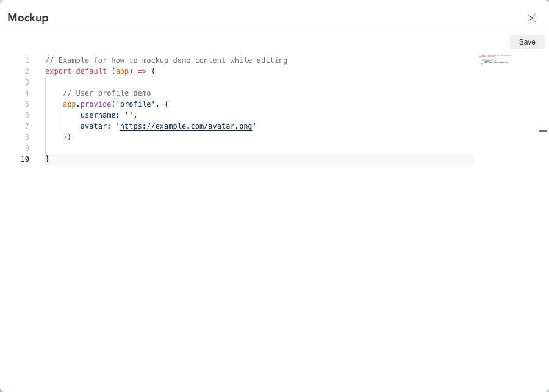Click the Save button
The height and width of the screenshot is (392, 549).
click(527, 42)
